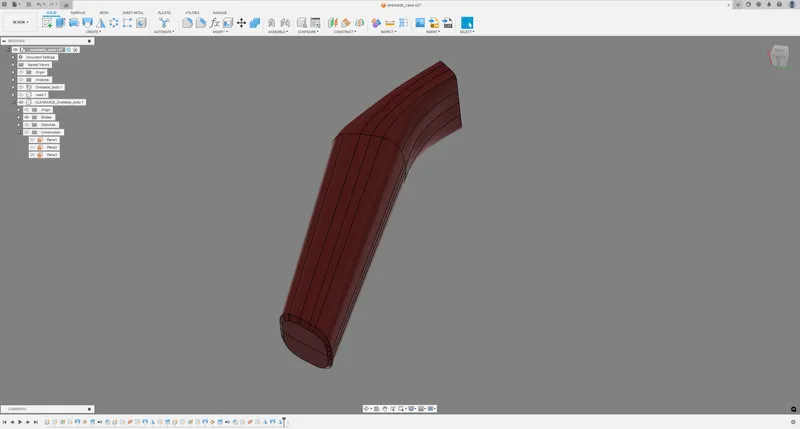Open the Change Parameters fx tool

point(215,22)
